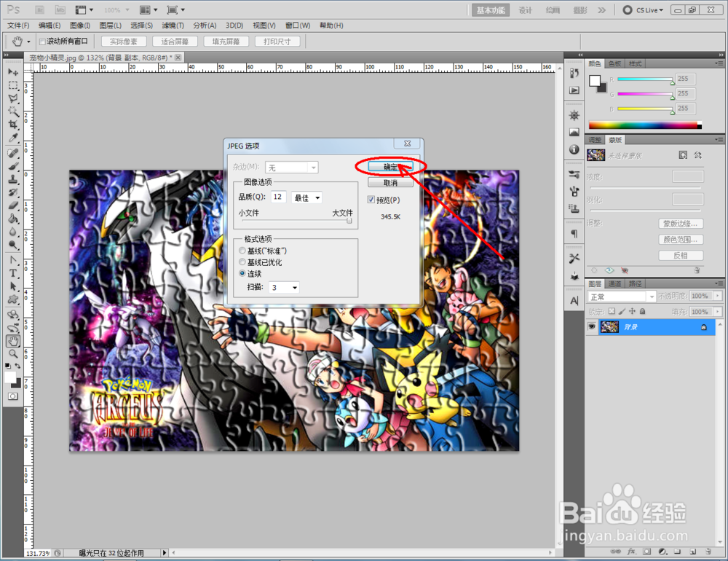The height and width of the screenshot is (561, 728).
Task: Select the Crop tool
Action: point(13,125)
